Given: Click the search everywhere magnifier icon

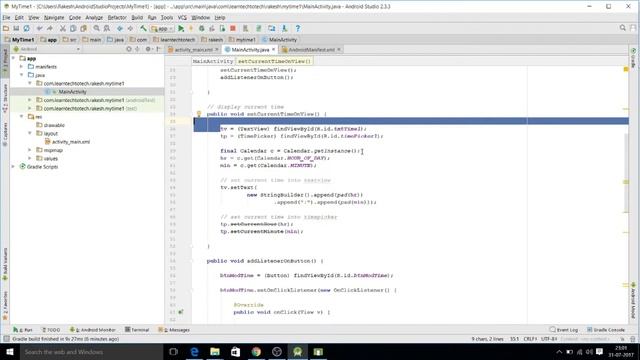Looking at the screenshot, I should coord(622,28).
